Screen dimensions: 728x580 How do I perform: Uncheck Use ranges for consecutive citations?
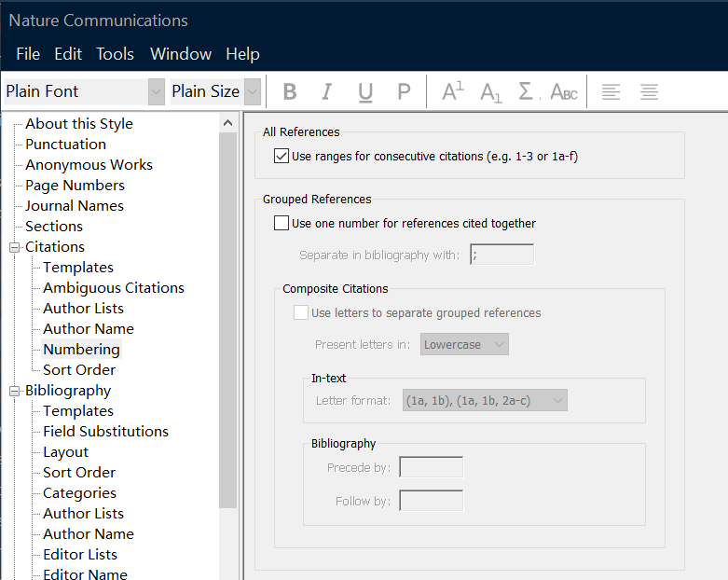pyautogui.click(x=282, y=156)
